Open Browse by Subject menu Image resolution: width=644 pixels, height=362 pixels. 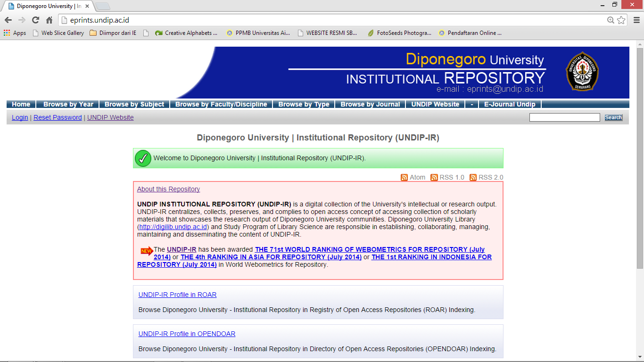[134, 104]
